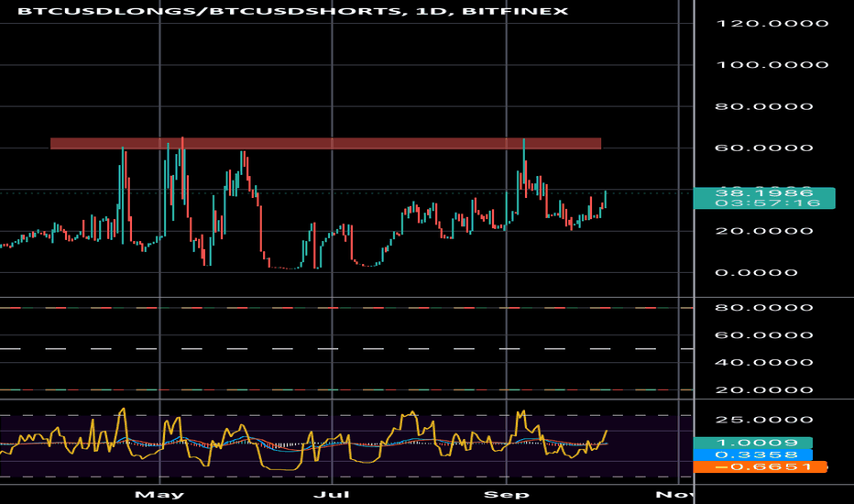Viewport: 854px width, 504px height.
Task: Click the 25.0000 label in the oscillator pane
Action: point(764,420)
